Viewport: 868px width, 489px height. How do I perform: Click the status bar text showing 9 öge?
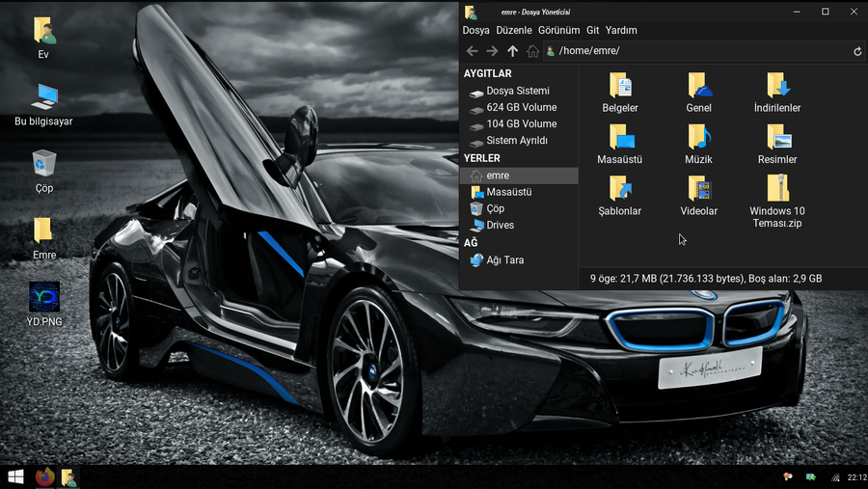point(706,279)
